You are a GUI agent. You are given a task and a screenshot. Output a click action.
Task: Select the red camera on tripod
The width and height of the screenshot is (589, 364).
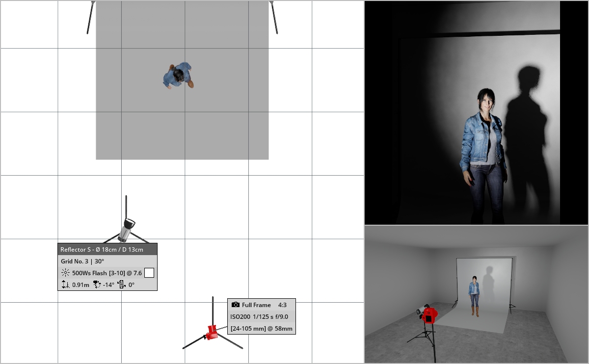(212, 332)
